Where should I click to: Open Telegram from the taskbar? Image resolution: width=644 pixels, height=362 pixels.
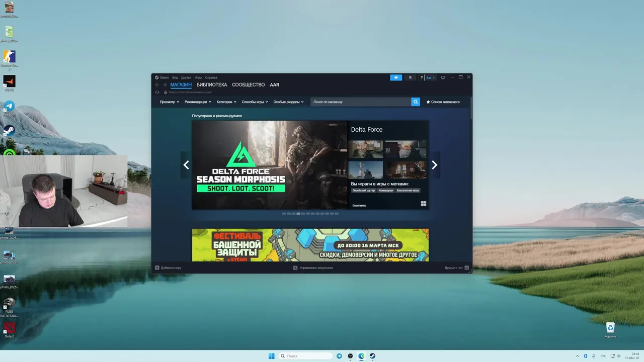(339, 356)
